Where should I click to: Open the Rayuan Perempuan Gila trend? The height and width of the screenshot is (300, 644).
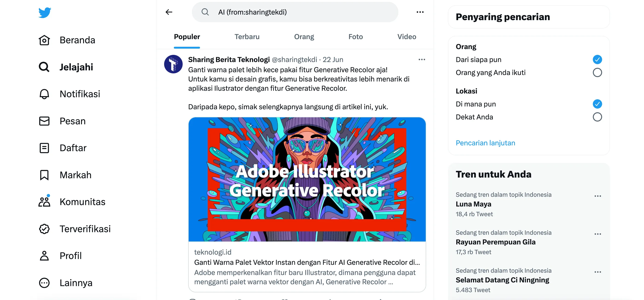(x=495, y=242)
